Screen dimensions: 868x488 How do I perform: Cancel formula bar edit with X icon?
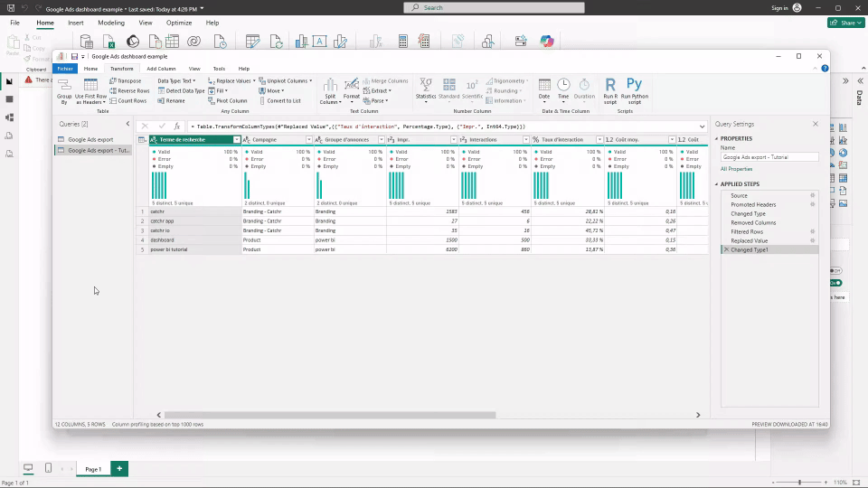145,127
